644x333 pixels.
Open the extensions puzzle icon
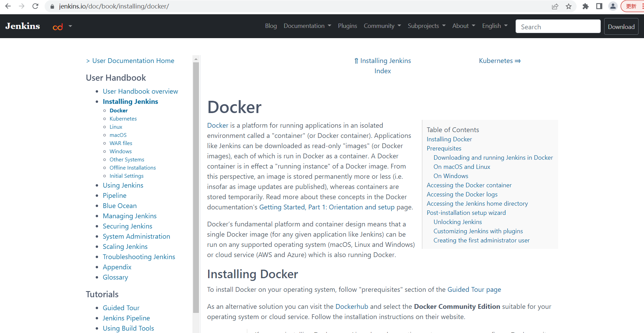pyautogui.click(x=586, y=6)
